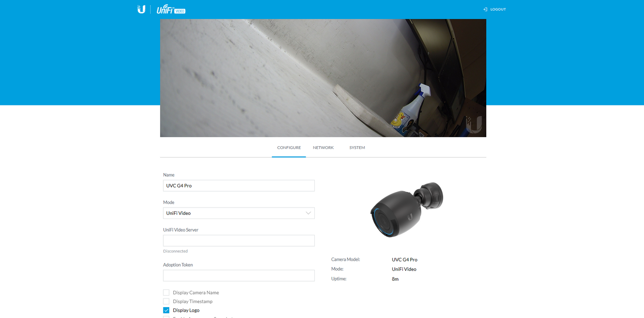
Task: Click the Camera Model value UVC G4 Pro
Action: [404, 260]
